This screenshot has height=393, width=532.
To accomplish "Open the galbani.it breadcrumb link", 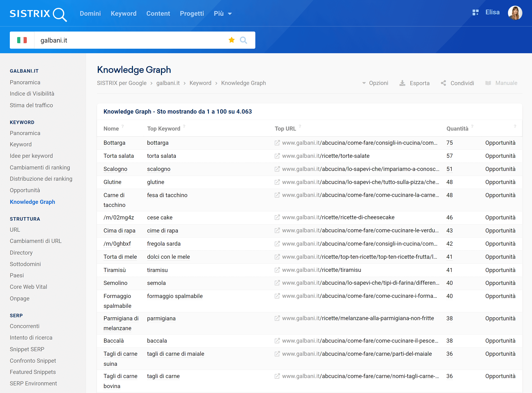I will (x=168, y=83).
